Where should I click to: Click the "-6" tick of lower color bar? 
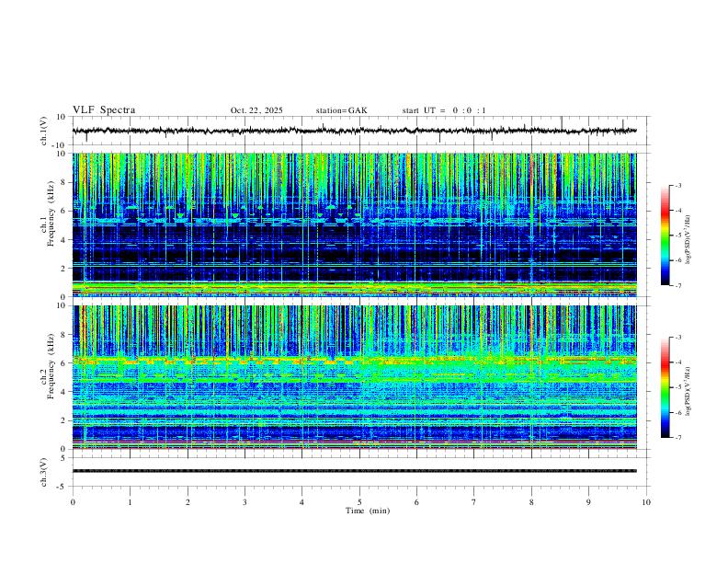[x=678, y=412]
